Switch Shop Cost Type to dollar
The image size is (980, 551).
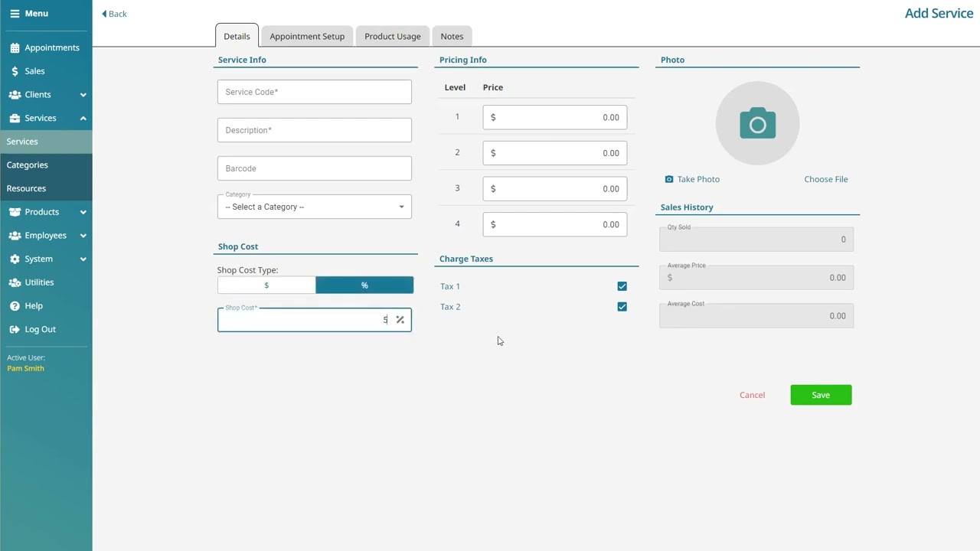coord(266,285)
